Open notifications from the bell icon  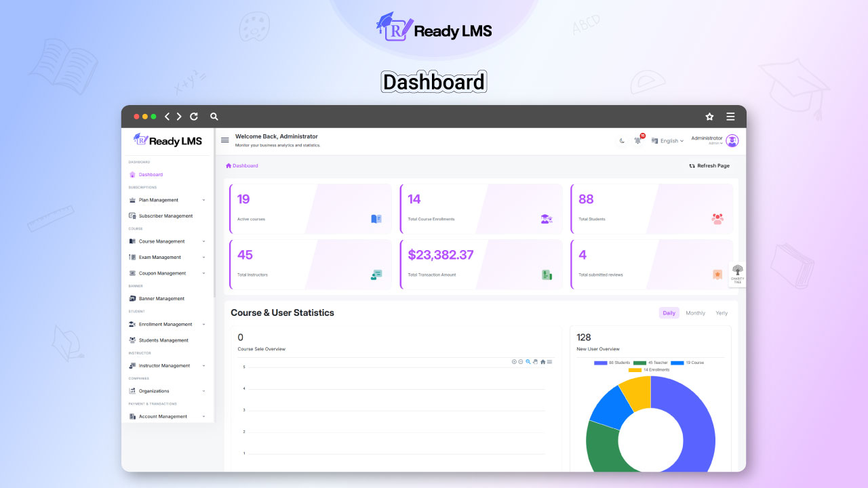click(638, 140)
